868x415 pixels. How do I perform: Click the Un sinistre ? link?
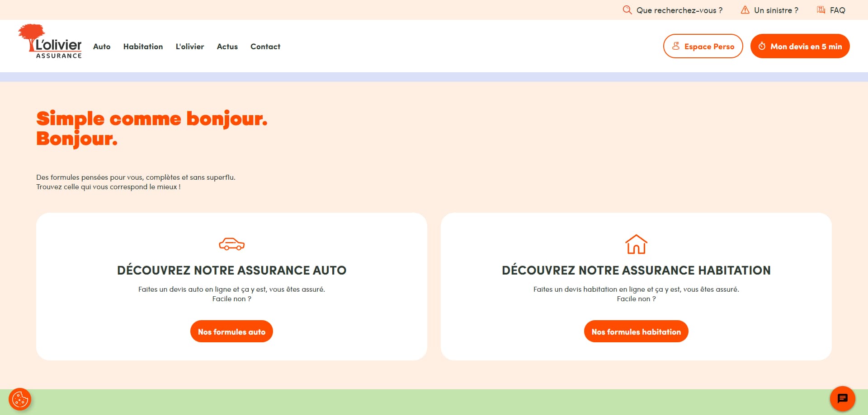pos(776,10)
